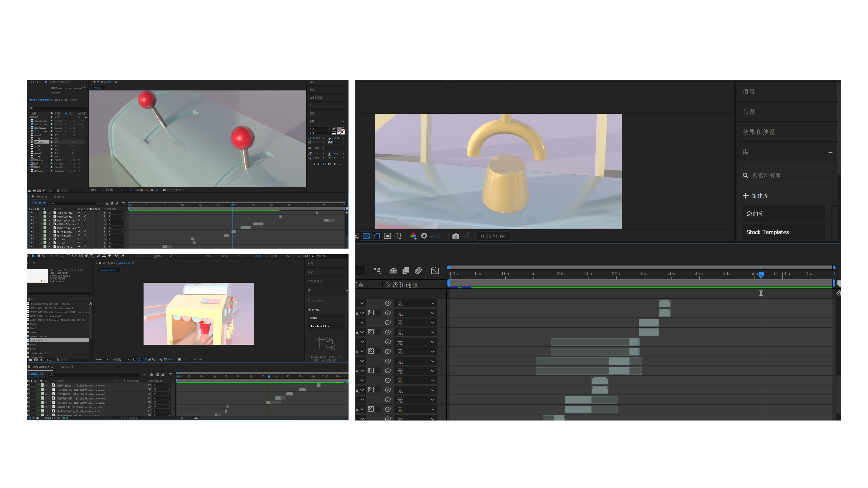This screenshot has width=868, height=488.
Task: Open Stock Templates in the enlarged library panel
Action: pyautogui.click(x=767, y=232)
